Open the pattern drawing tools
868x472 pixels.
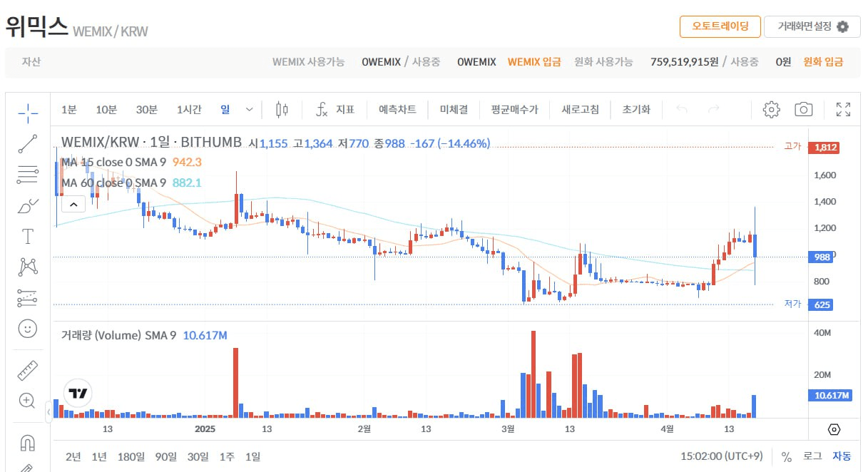(28, 267)
